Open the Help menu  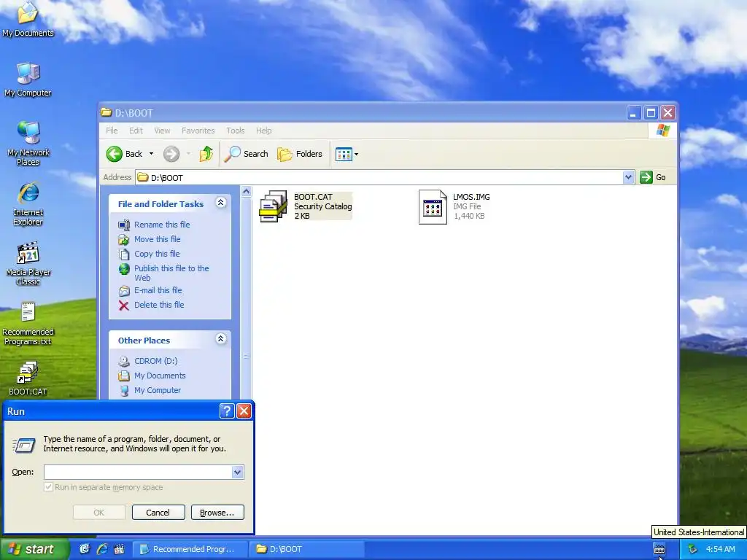(x=263, y=131)
